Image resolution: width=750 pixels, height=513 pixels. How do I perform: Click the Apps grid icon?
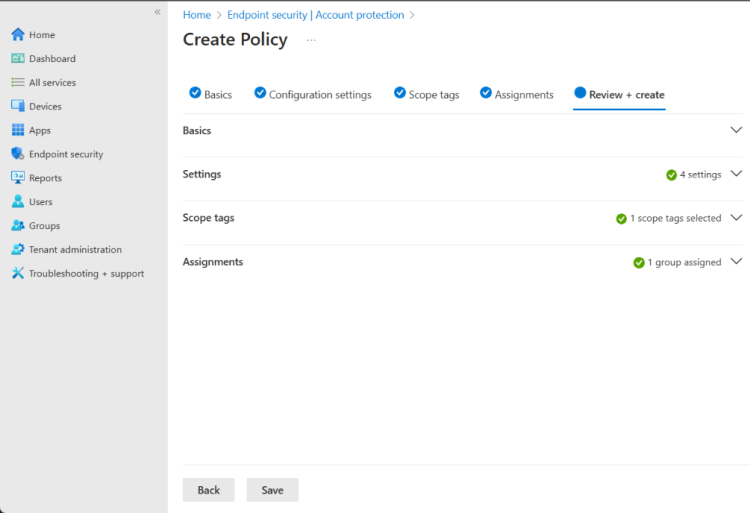pos(18,130)
